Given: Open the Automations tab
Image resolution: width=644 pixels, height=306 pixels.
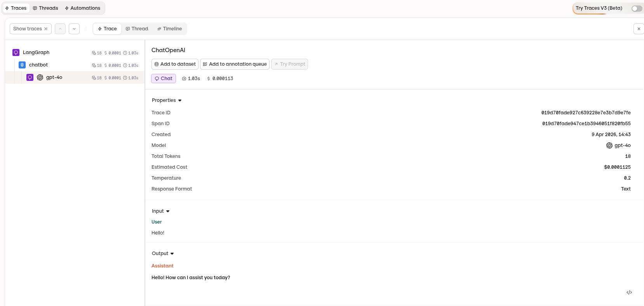Looking at the screenshot, I should [83, 8].
